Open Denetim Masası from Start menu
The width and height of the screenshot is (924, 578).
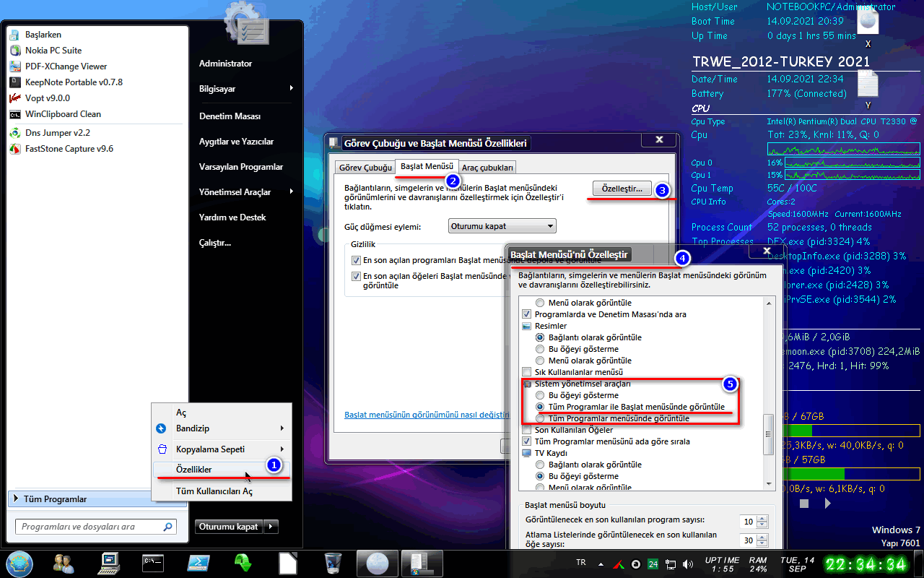pos(230,116)
